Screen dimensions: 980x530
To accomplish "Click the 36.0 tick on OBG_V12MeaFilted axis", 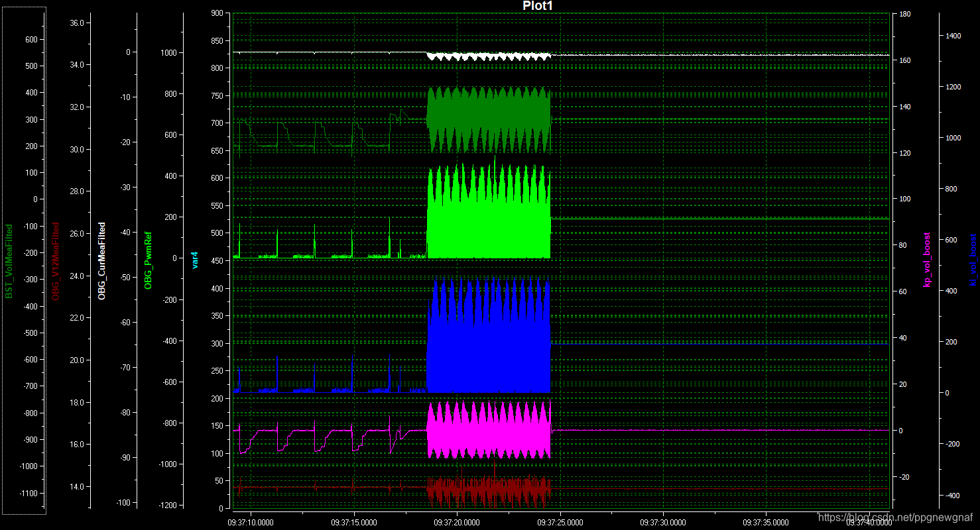I will click(x=76, y=23).
